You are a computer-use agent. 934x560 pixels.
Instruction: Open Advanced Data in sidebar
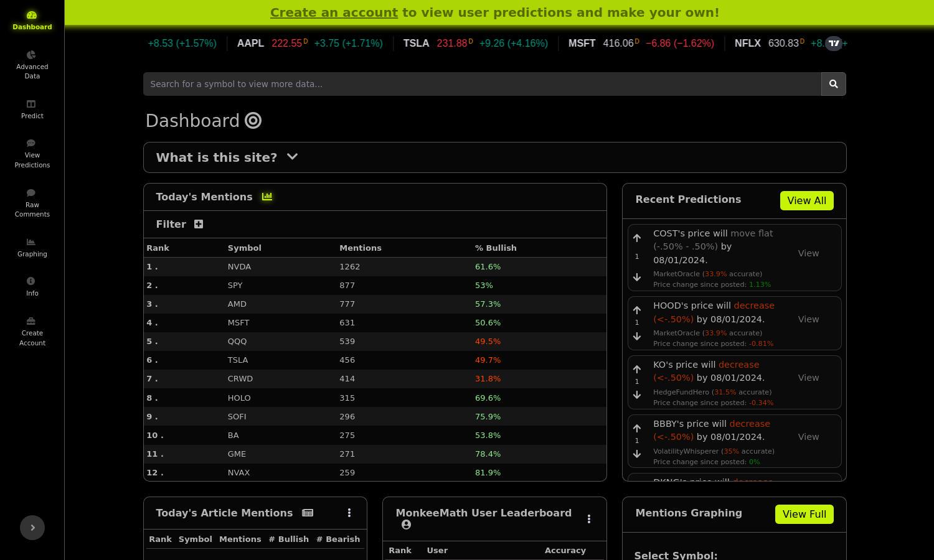tap(32, 65)
